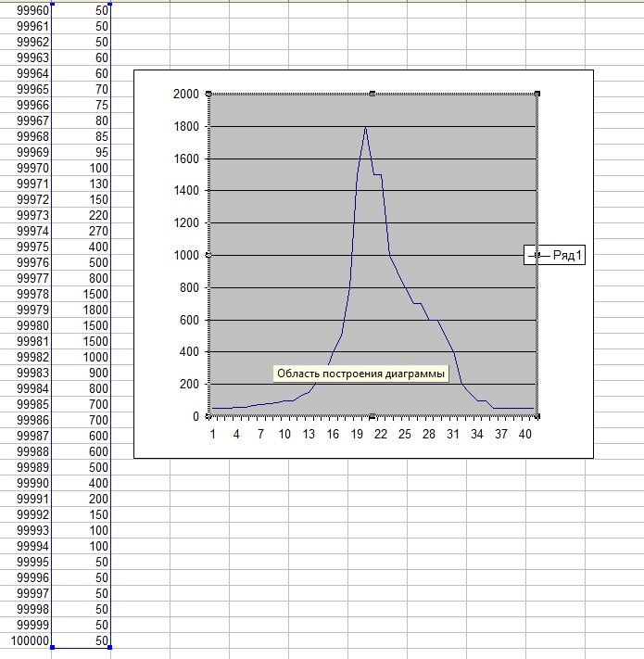Click the top-right plot area selection handle
Screen dimensions: 644x659
[x=537, y=94]
